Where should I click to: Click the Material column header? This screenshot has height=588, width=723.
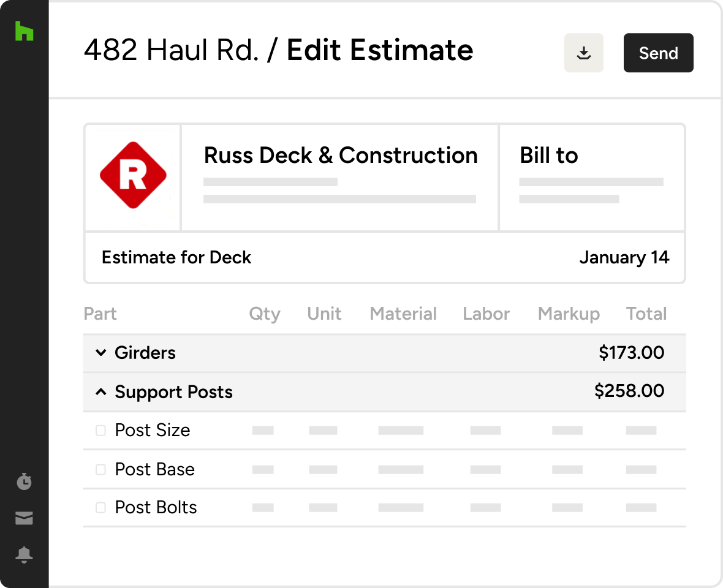(403, 314)
